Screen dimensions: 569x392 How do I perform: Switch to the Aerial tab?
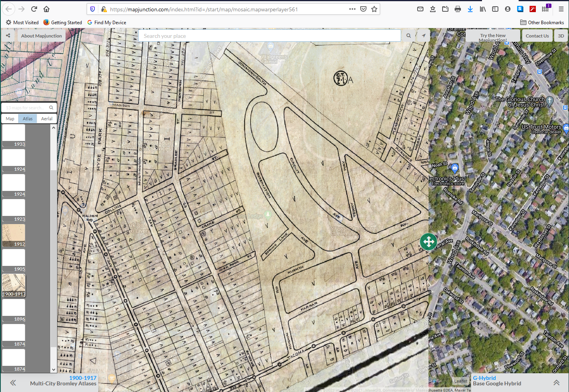(x=47, y=119)
